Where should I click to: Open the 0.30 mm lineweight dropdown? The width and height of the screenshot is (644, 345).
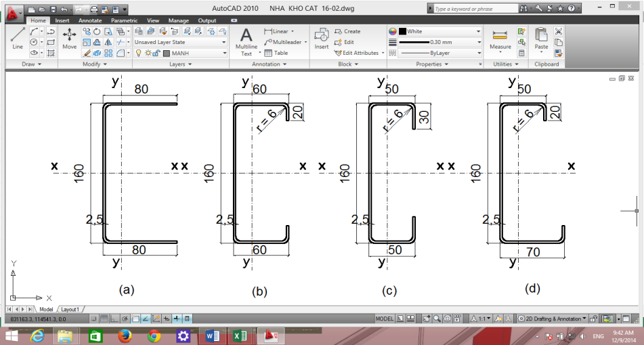[x=440, y=42]
